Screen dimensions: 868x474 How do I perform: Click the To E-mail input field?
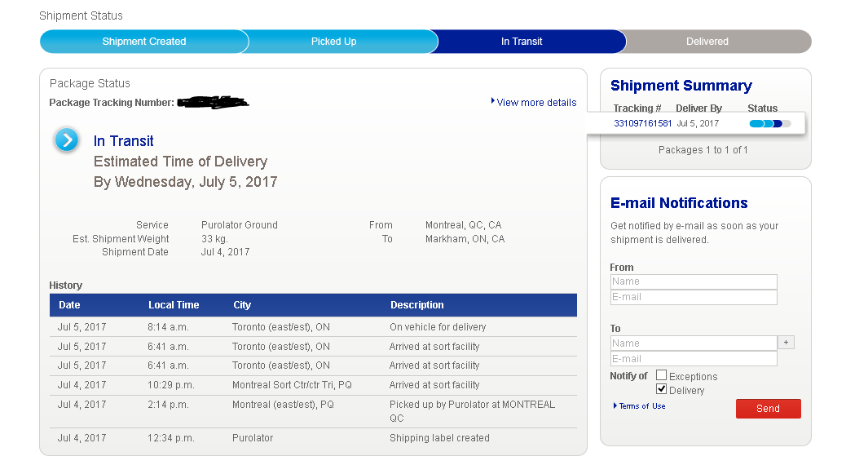click(694, 359)
